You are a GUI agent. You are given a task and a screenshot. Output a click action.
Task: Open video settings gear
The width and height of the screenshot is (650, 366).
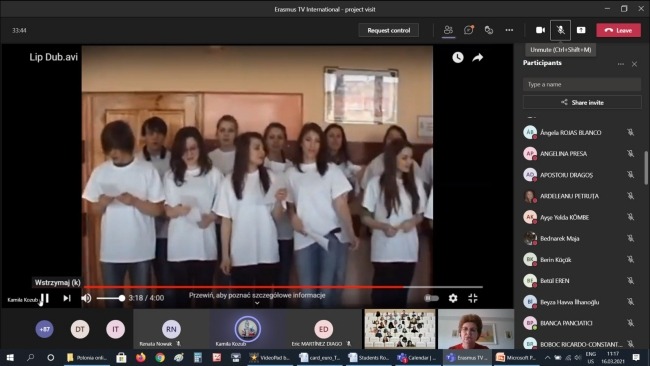[453, 298]
